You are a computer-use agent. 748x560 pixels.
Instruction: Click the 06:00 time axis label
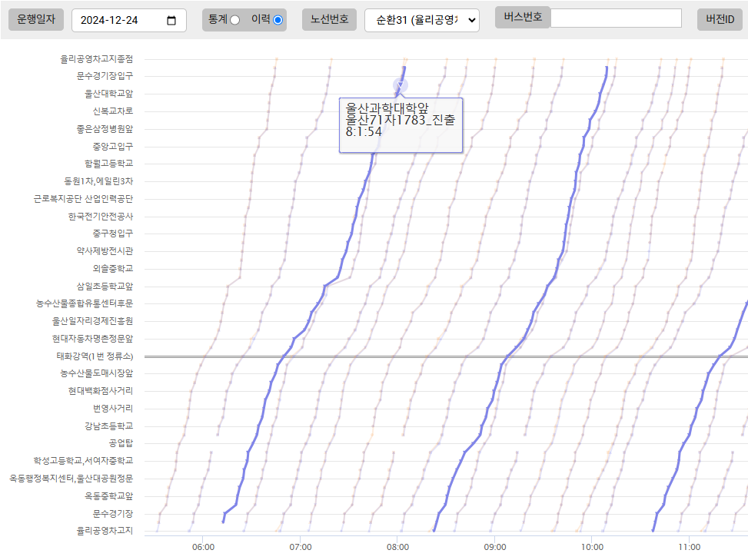(203, 547)
